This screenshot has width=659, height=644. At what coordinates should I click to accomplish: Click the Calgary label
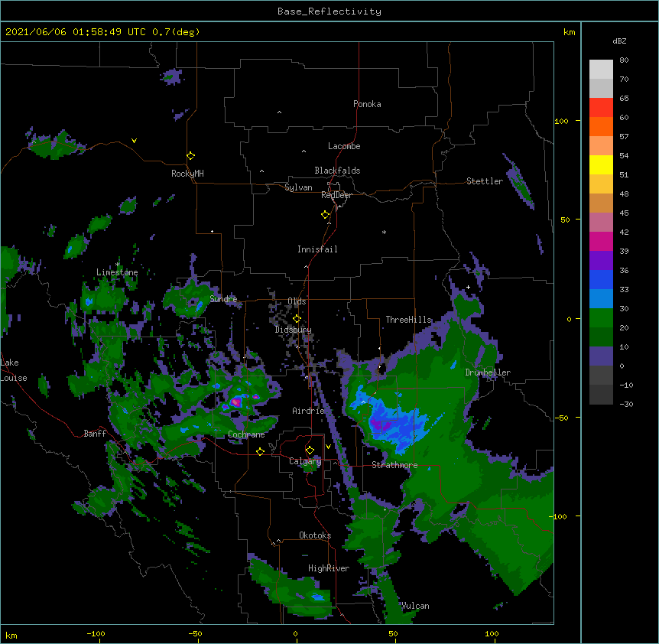pyautogui.click(x=305, y=461)
